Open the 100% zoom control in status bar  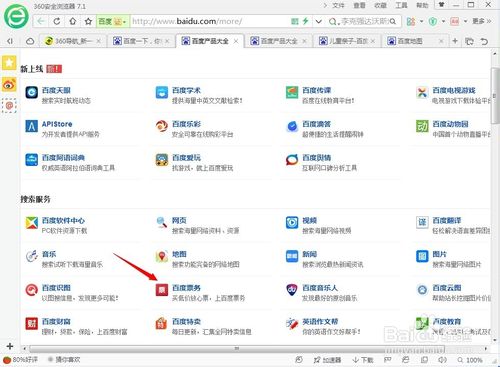471,360
